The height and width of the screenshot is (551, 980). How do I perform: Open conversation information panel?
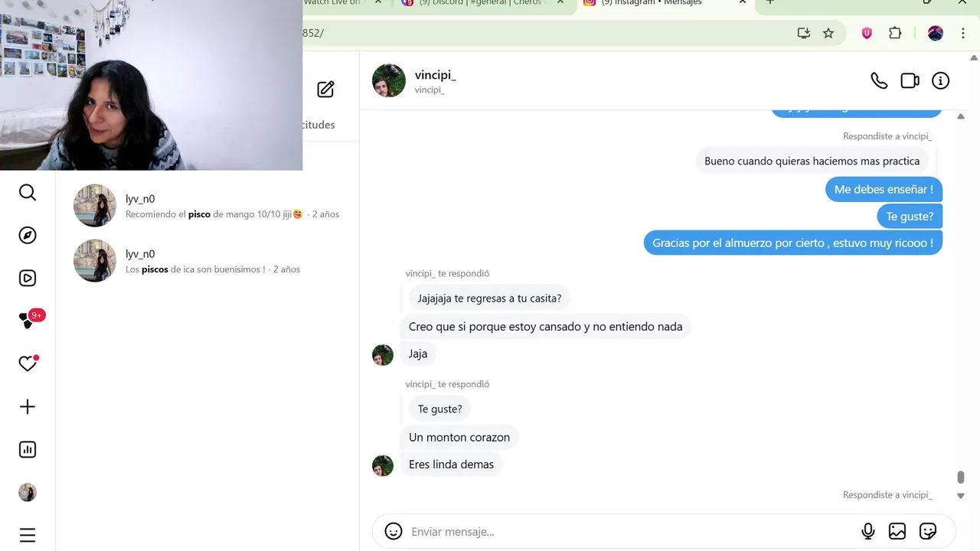(940, 80)
